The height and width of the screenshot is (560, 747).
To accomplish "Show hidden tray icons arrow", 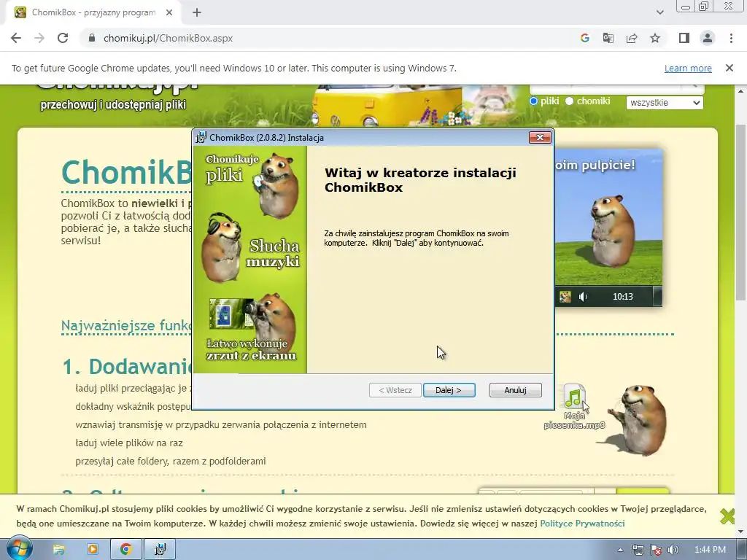I will coord(620,550).
